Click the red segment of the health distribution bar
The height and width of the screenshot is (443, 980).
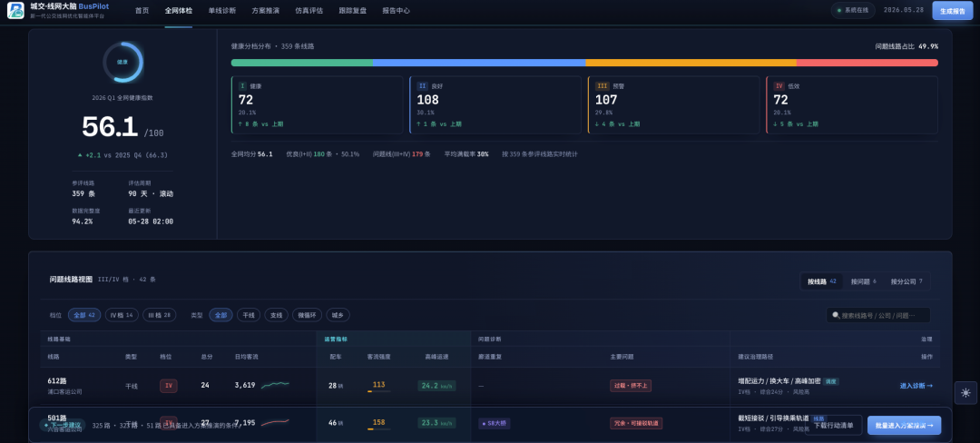[x=867, y=63]
